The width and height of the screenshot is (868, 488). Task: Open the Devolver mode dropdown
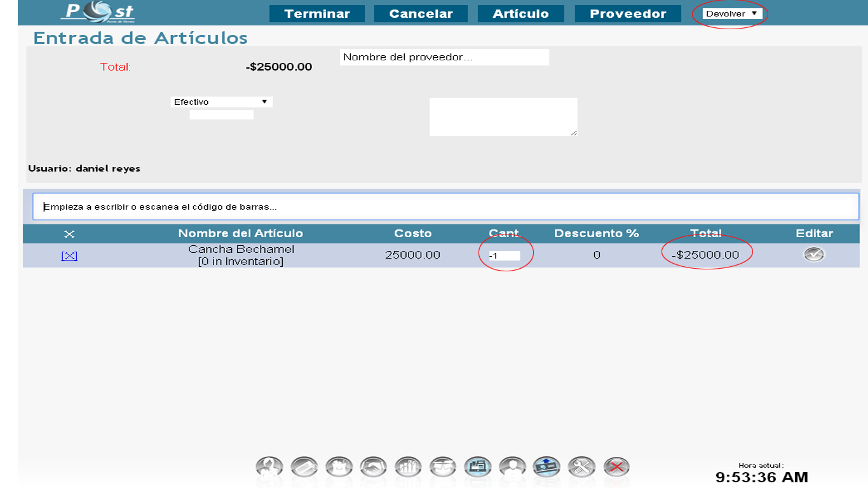(x=732, y=13)
